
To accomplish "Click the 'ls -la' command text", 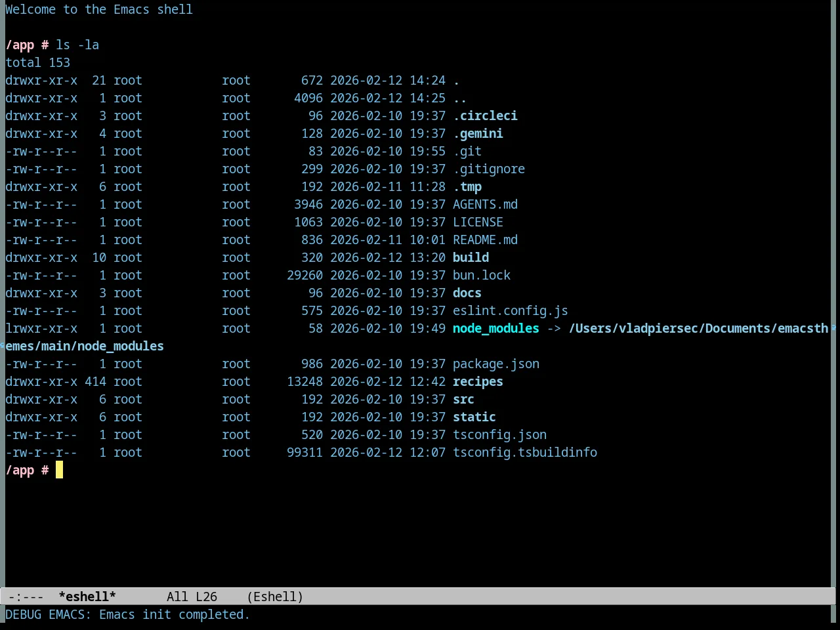I will (x=77, y=45).
